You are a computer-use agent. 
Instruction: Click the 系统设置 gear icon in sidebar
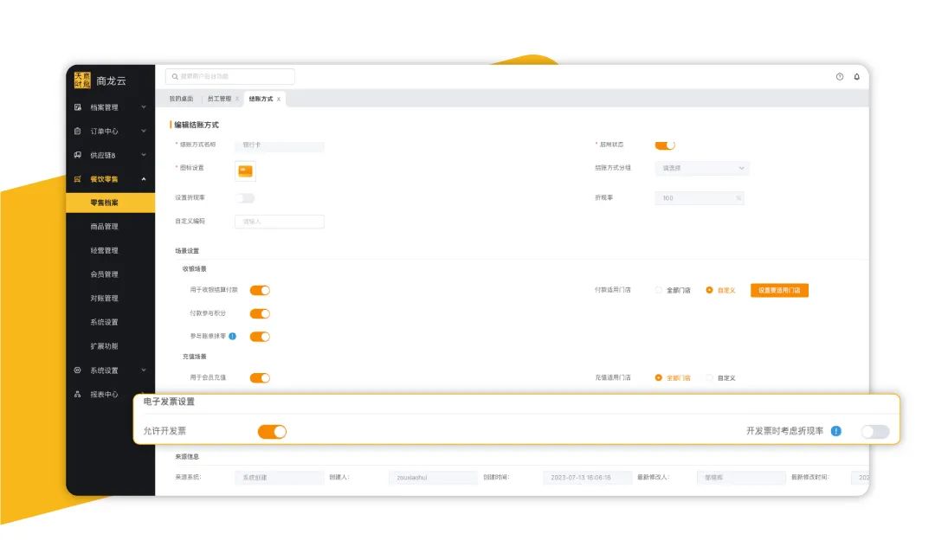coord(78,370)
